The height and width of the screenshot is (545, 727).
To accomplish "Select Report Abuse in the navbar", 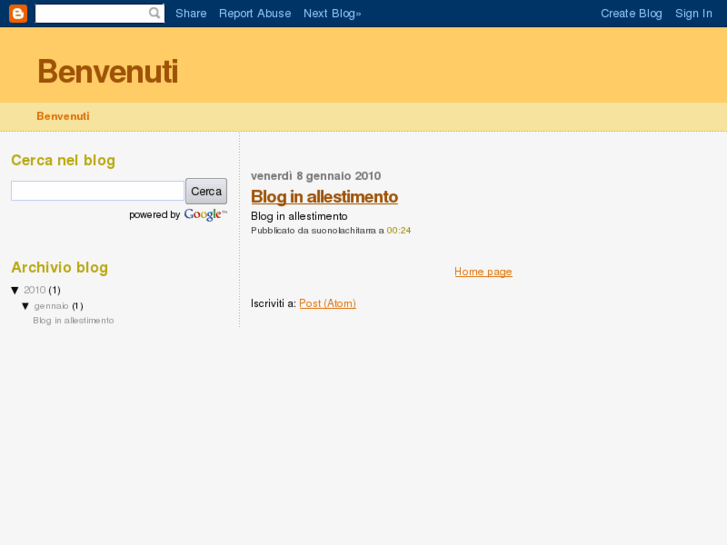I will click(x=255, y=13).
